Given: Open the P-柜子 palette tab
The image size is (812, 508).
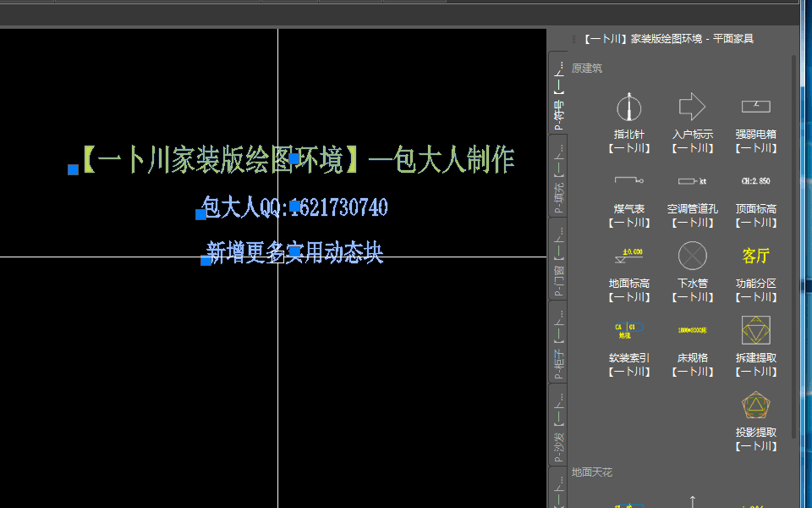Looking at the screenshot, I should pos(558,342).
